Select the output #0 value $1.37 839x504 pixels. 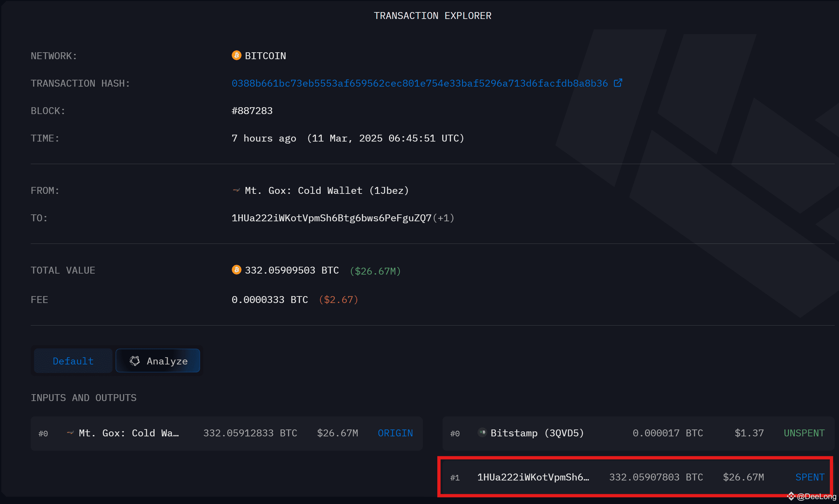pyautogui.click(x=749, y=433)
